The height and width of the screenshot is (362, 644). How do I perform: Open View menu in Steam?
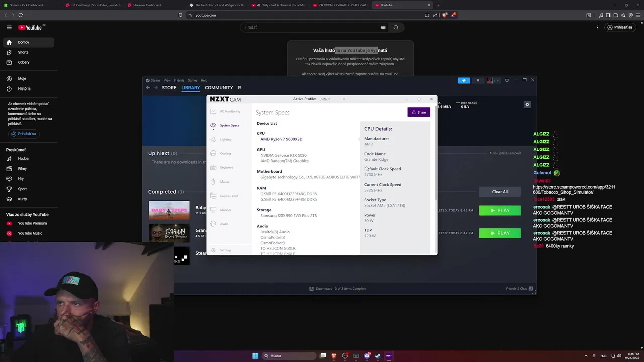(x=167, y=80)
